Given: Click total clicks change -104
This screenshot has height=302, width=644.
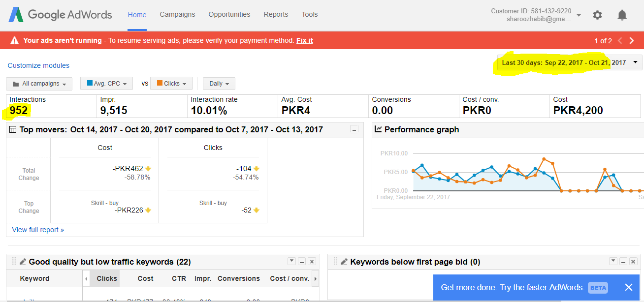Looking at the screenshot, I should tap(244, 169).
